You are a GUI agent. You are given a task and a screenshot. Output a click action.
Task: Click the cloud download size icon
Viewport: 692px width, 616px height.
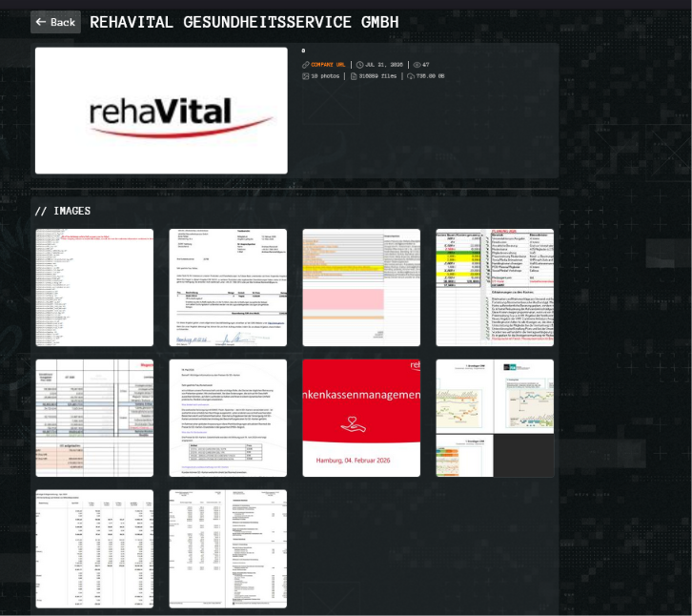pyautogui.click(x=411, y=76)
